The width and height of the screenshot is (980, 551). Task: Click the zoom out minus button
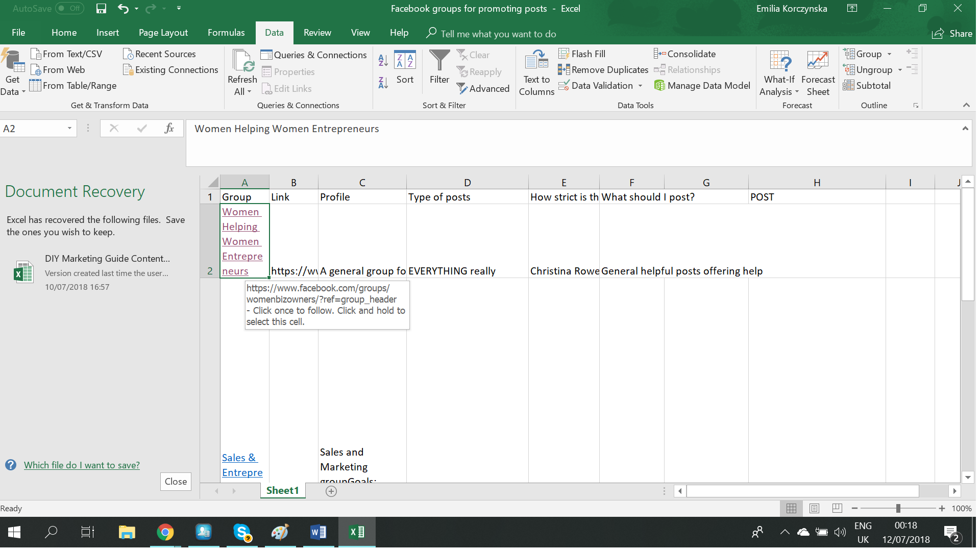tap(855, 509)
